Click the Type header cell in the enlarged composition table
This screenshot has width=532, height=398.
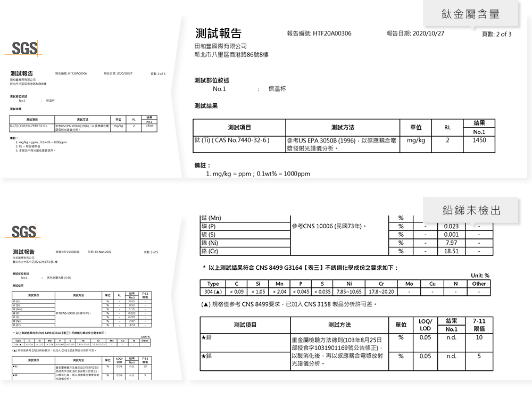[213, 284]
